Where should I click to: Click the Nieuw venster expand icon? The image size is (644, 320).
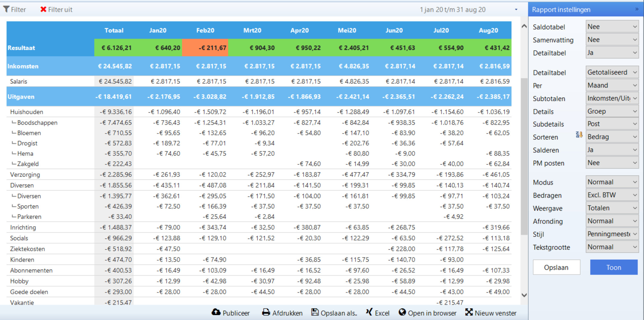(x=469, y=312)
